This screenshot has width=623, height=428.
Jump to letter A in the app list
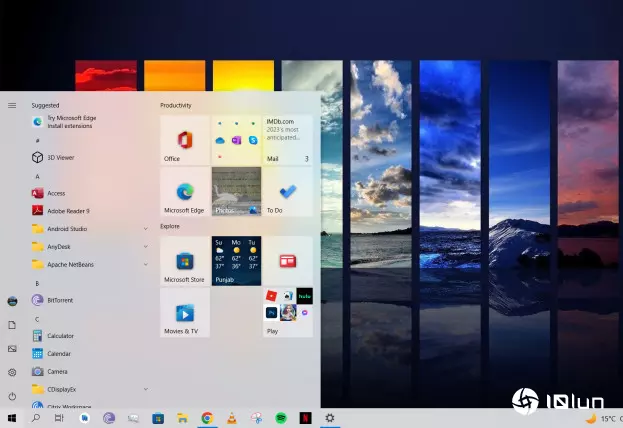coord(37,176)
